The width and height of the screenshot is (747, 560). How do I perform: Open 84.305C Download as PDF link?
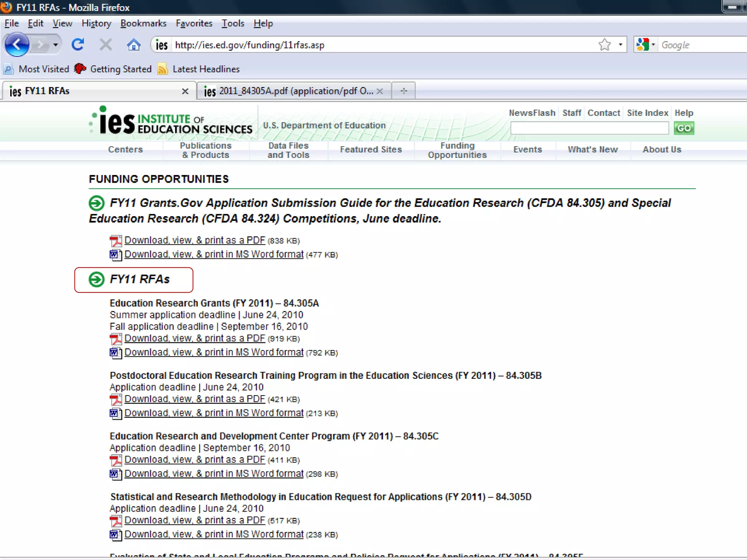pyautogui.click(x=194, y=459)
